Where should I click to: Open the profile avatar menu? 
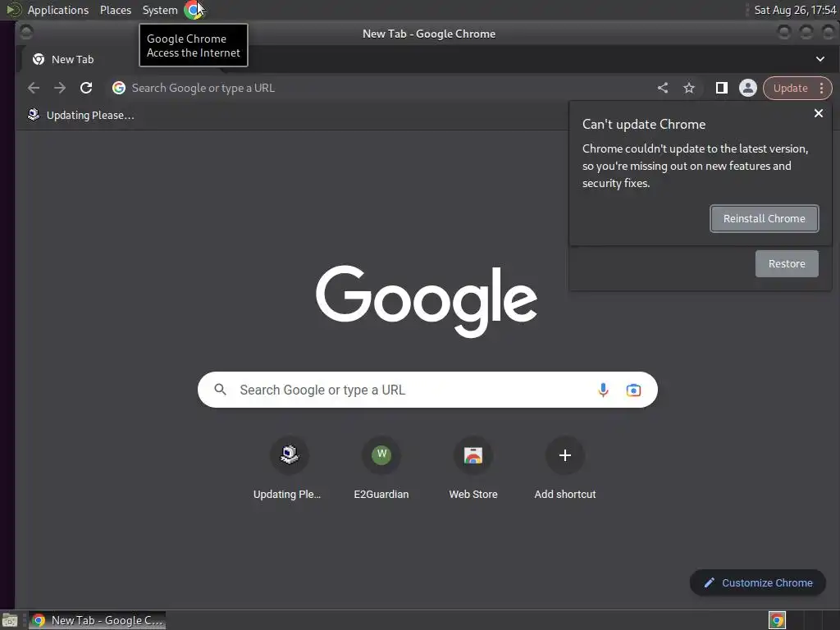(x=748, y=88)
